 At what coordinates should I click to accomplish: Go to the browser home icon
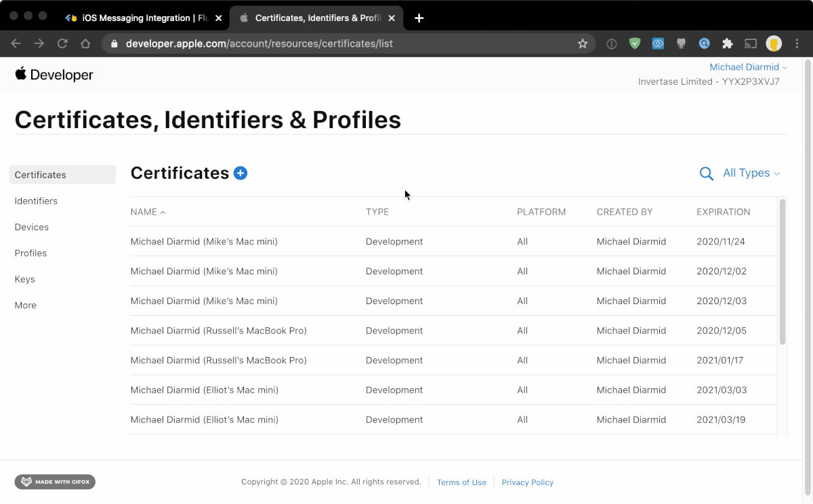tap(85, 43)
